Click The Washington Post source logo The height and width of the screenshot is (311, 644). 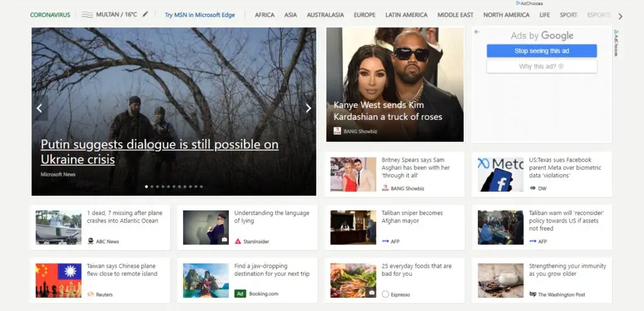click(533, 294)
